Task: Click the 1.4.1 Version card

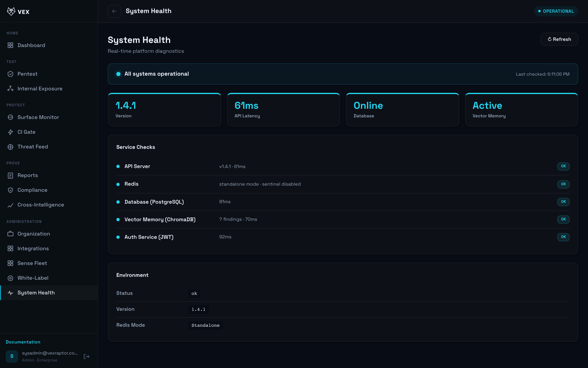Action: pos(165,110)
